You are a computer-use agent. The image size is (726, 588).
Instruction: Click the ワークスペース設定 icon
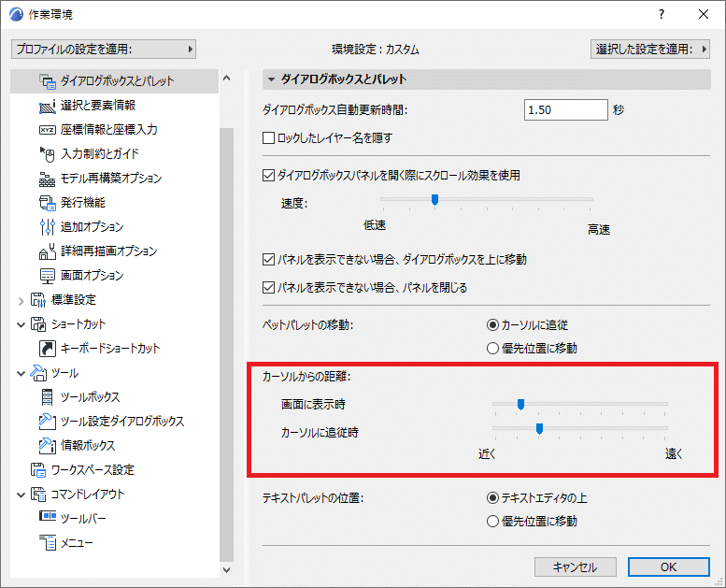pos(38,470)
